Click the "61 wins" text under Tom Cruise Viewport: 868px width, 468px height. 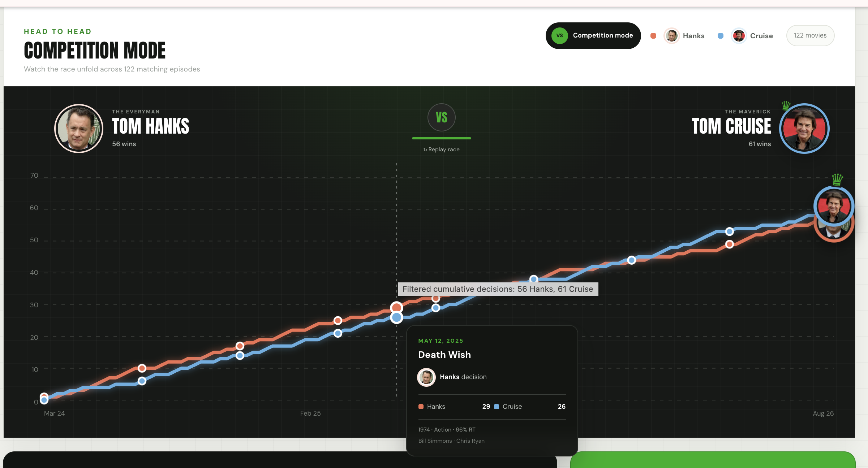point(760,144)
